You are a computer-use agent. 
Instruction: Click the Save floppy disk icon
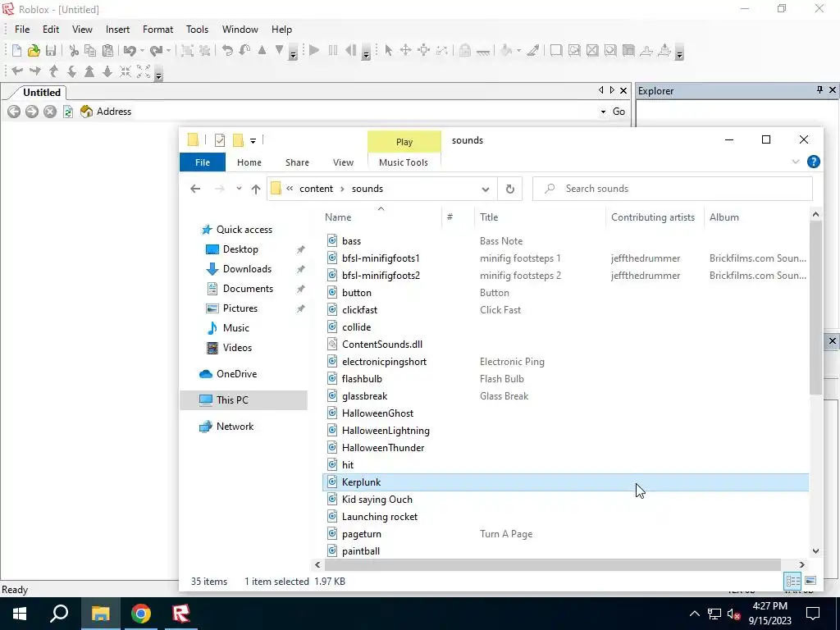click(x=51, y=50)
